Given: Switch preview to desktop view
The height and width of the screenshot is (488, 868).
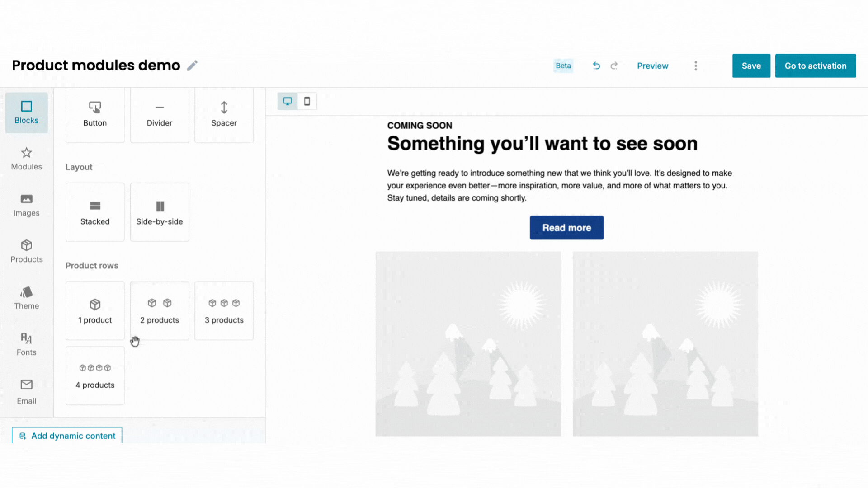Looking at the screenshot, I should coord(288,101).
